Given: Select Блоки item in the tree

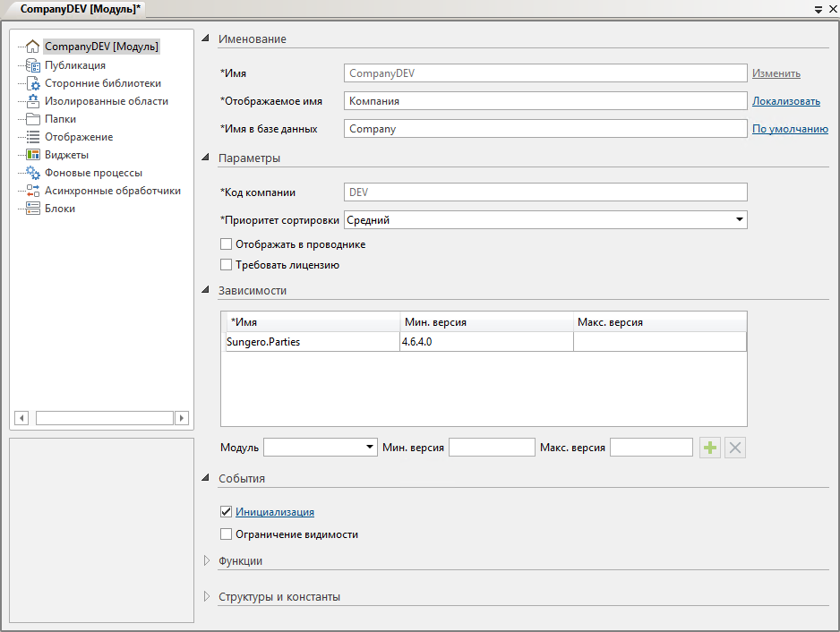Looking at the screenshot, I should coord(60,209).
